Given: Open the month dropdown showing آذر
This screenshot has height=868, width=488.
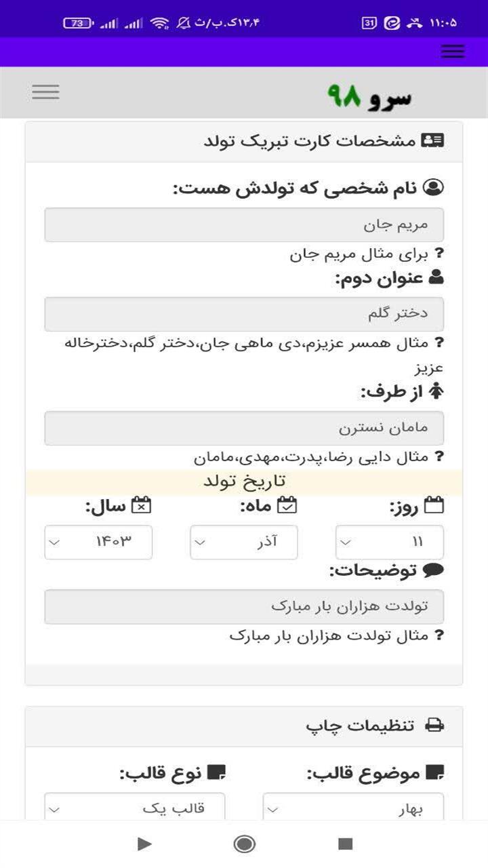Looking at the screenshot, I should [243, 542].
